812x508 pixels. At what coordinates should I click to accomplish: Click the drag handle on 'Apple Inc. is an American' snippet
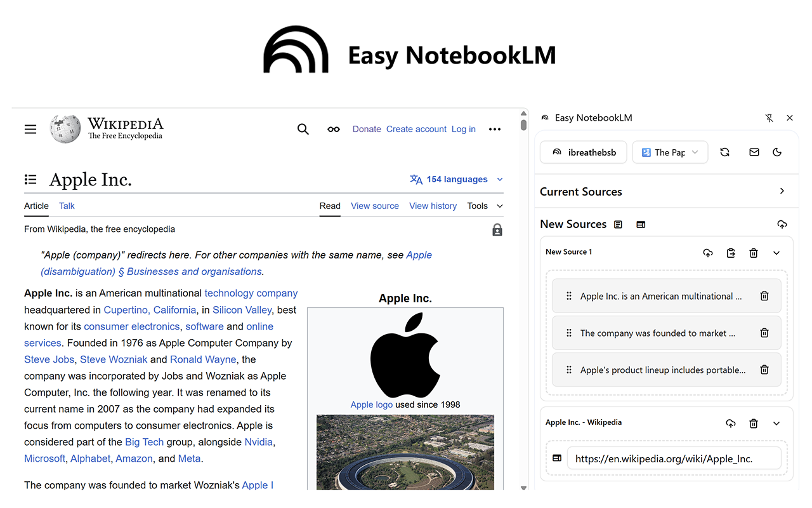click(x=569, y=296)
